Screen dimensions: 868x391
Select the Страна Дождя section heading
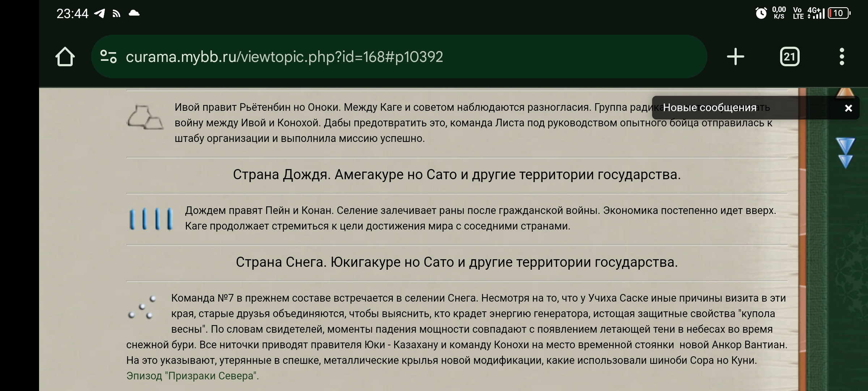click(x=456, y=175)
